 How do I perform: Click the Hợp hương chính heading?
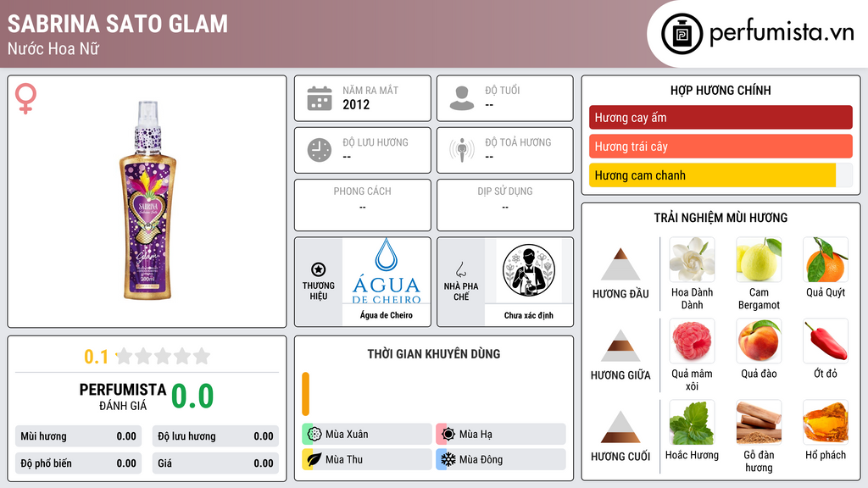[x=721, y=90]
